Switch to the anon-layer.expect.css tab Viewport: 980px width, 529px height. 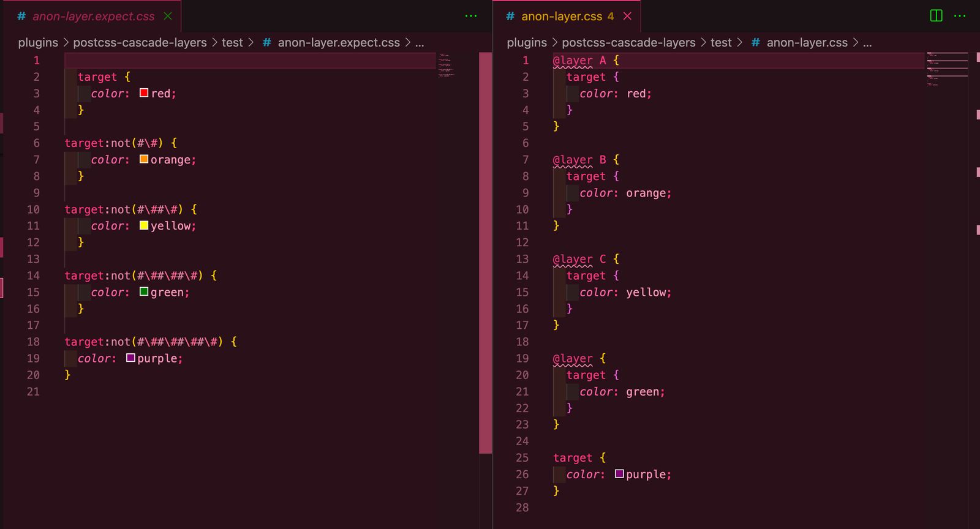[93, 17]
